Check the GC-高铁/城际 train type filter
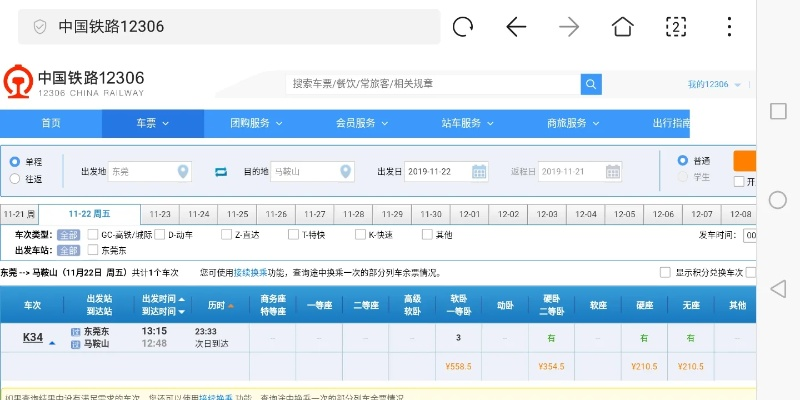This screenshot has width=800, height=400. [x=92, y=235]
